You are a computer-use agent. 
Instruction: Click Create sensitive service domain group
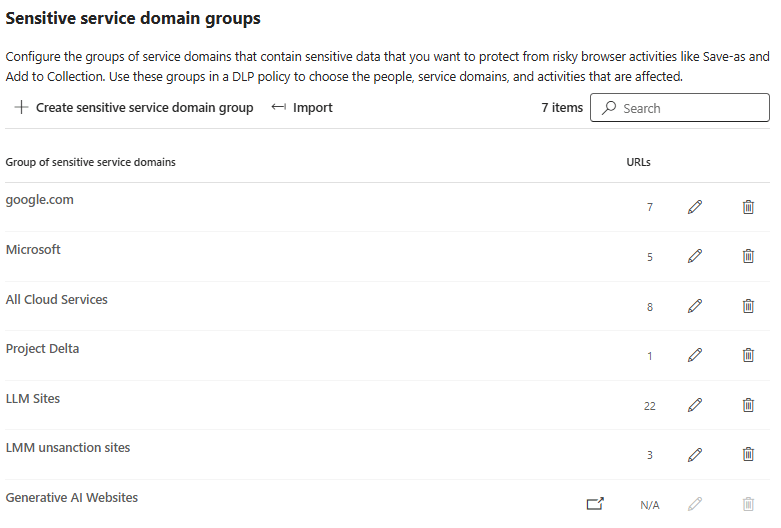pyautogui.click(x=134, y=108)
